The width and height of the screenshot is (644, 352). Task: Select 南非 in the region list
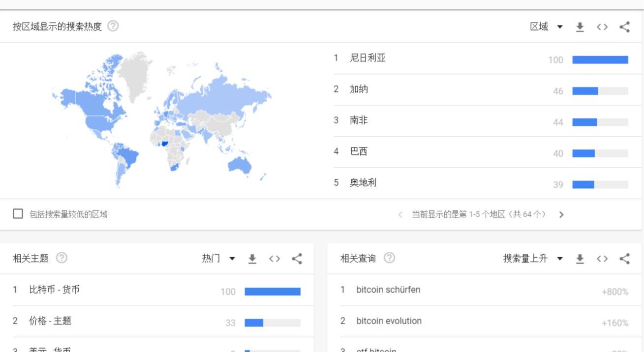[x=359, y=120]
